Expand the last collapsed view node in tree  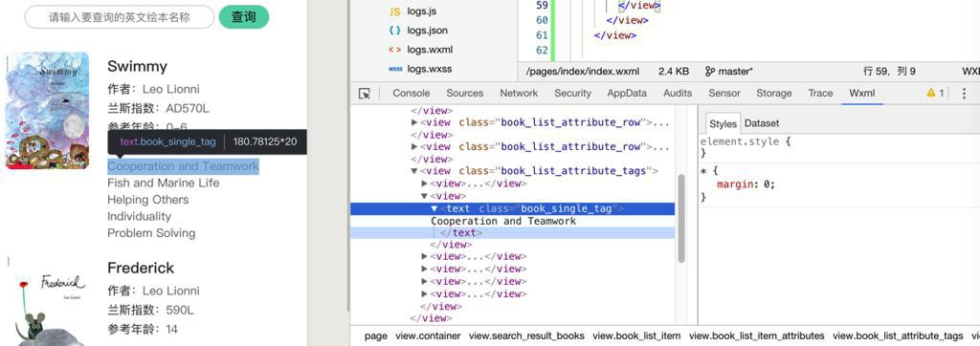(x=425, y=294)
